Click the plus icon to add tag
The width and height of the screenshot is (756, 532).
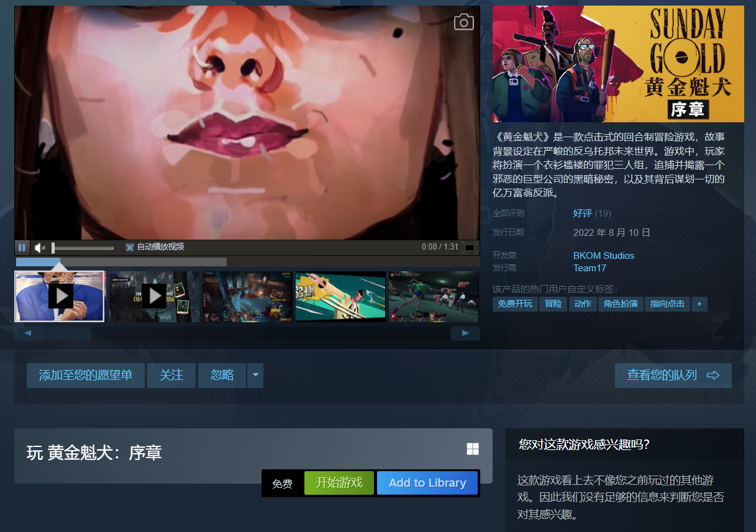point(699,304)
